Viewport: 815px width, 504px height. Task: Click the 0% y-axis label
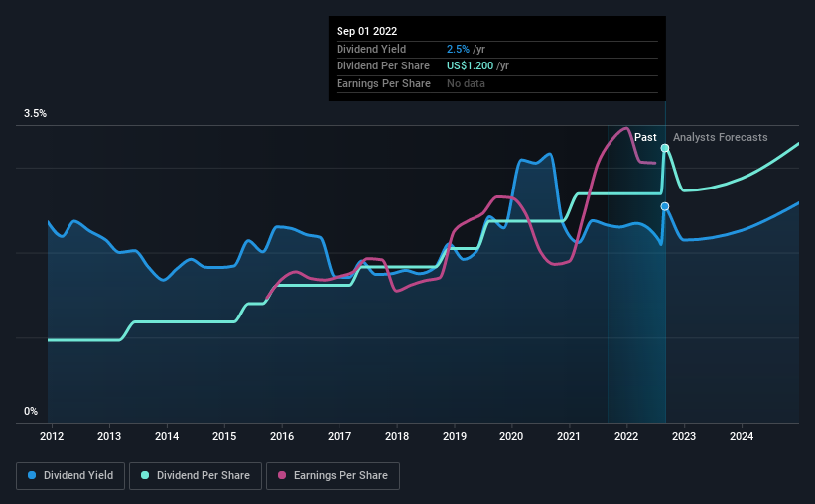[x=31, y=411]
